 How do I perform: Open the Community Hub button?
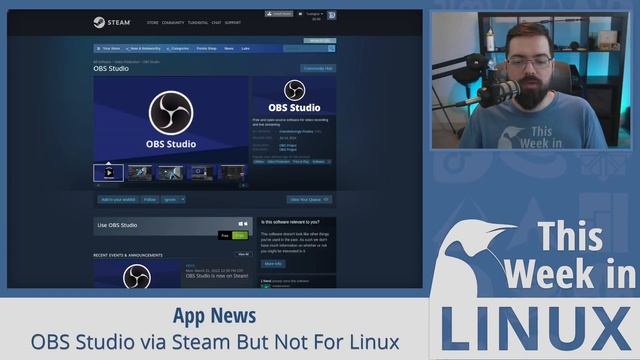point(318,68)
